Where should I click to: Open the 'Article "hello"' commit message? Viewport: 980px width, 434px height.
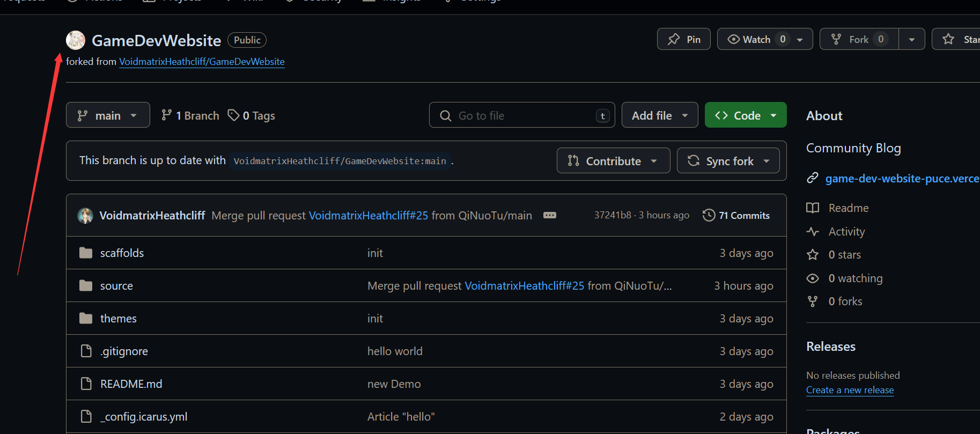[x=401, y=416]
